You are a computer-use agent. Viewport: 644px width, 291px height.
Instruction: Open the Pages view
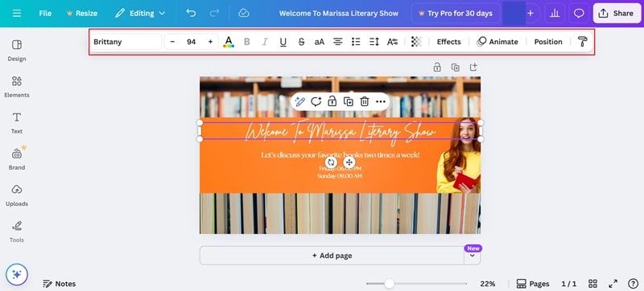533,284
